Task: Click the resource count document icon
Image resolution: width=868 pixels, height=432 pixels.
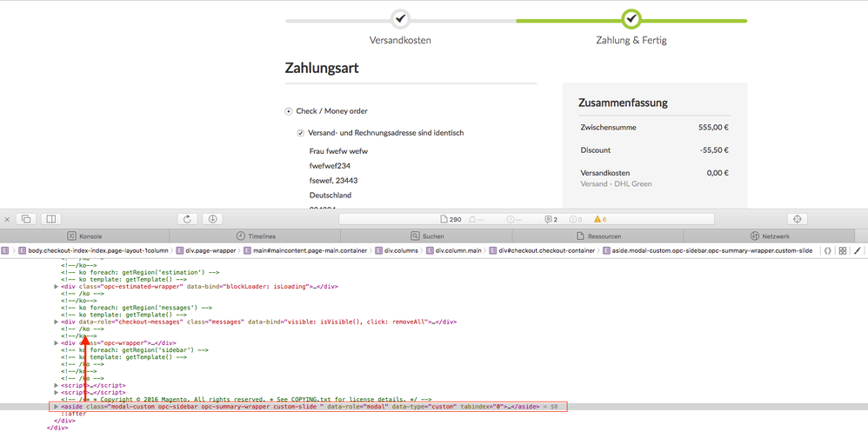Action: click(x=443, y=219)
